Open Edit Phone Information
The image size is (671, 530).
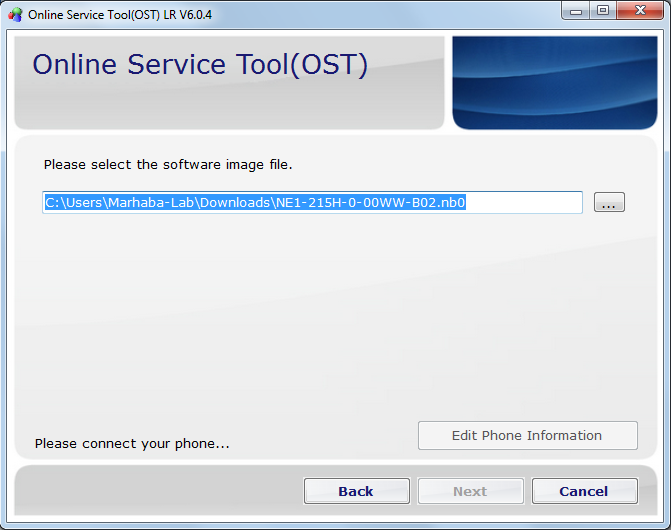[528, 435]
